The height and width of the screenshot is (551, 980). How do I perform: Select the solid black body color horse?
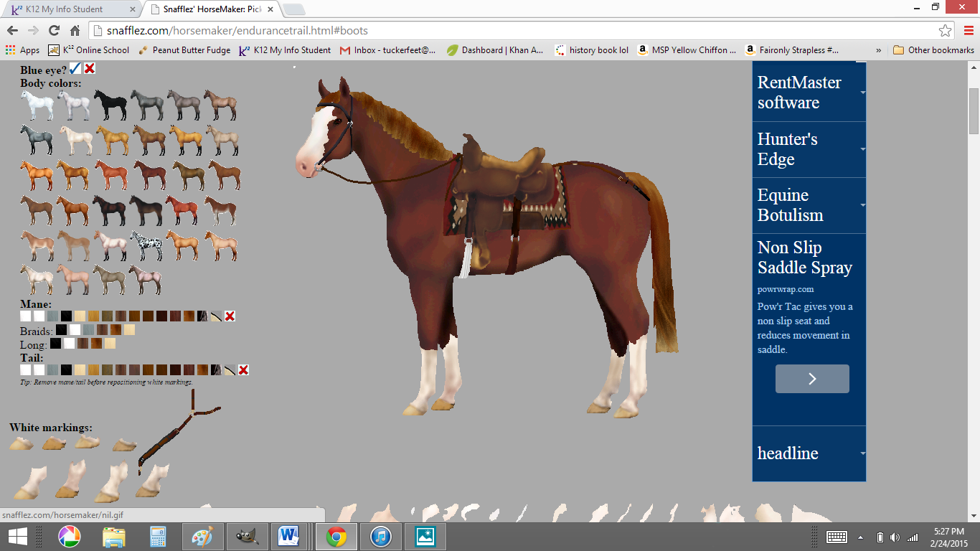(111, 103)
